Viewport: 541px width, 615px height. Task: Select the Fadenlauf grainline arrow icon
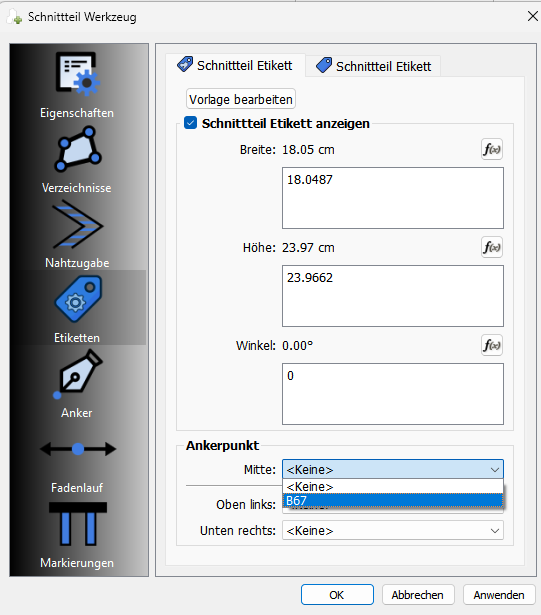coord(77,449)
